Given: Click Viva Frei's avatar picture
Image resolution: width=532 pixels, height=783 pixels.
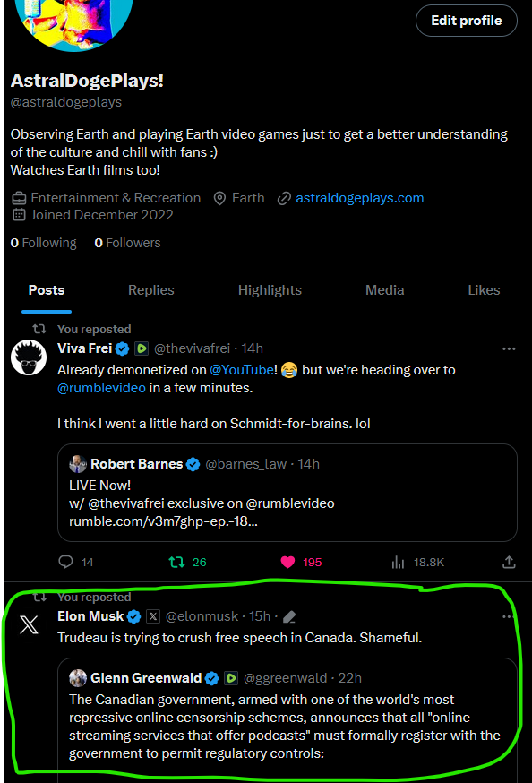Looking at the screenshot, I should coord(29,357).
